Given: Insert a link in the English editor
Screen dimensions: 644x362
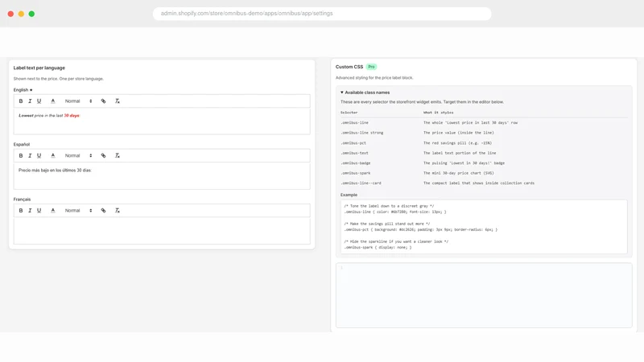Looking at the screenshot, I should coord(104,101).
